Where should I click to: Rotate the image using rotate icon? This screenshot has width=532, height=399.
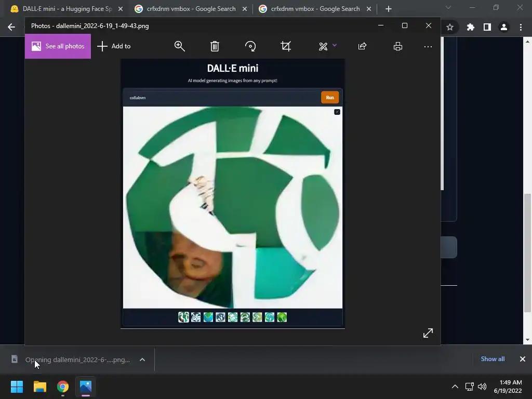(250, 46)
